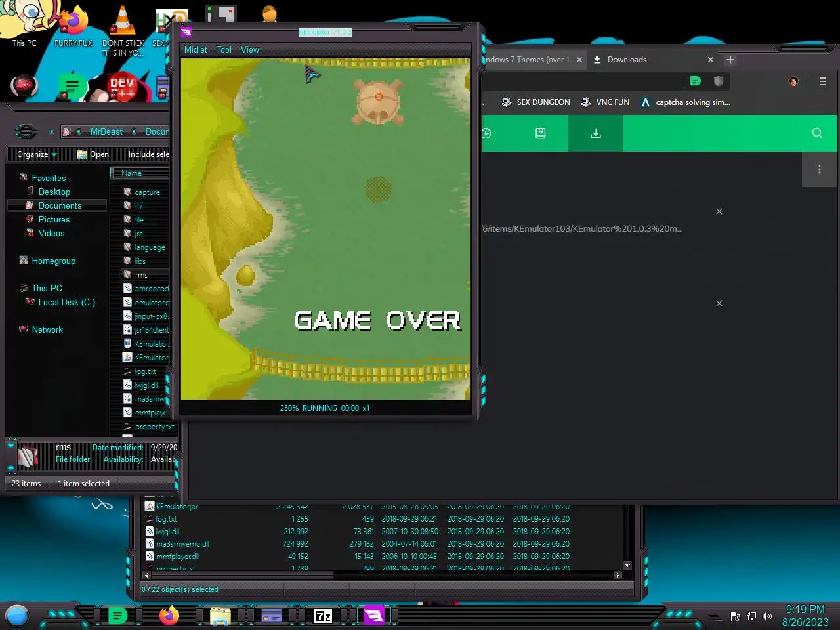Select This PC in Explorer navigation pane

point(47,288)
